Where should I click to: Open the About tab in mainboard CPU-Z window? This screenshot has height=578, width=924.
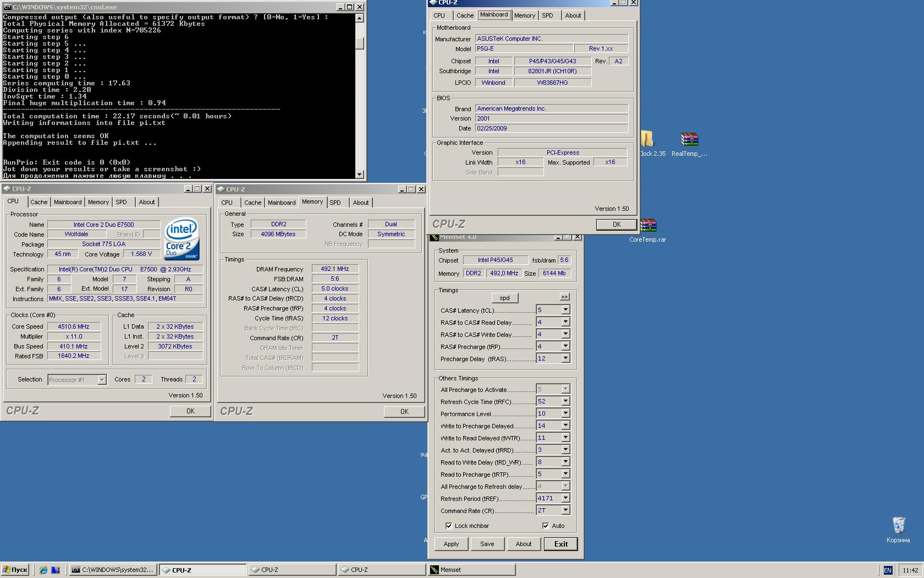pos(573,15)
